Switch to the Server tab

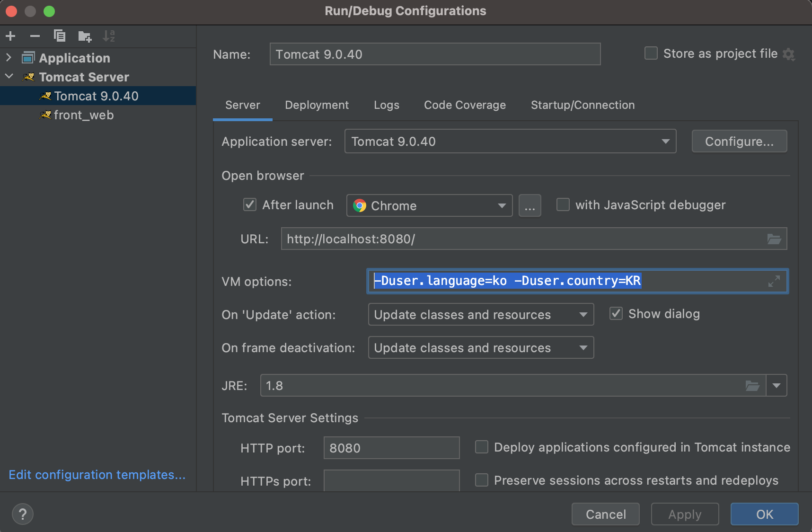click(x=243, y=105)
